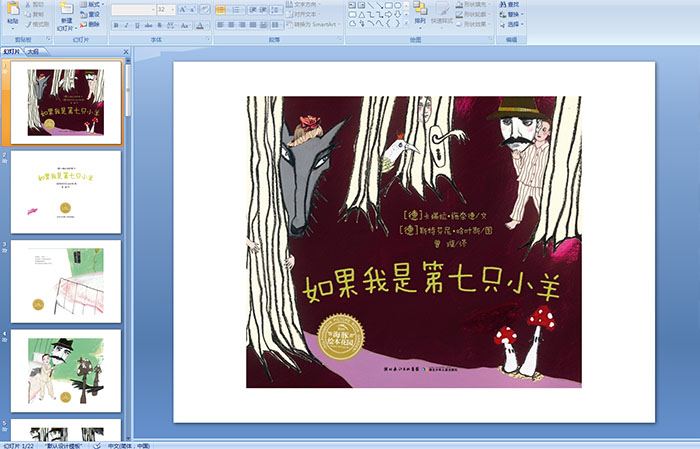Select slide 3 thumbnail with green wall
The width and height of the screenshot is (700, 449).
pyautogui.click(x=66, y=281)
